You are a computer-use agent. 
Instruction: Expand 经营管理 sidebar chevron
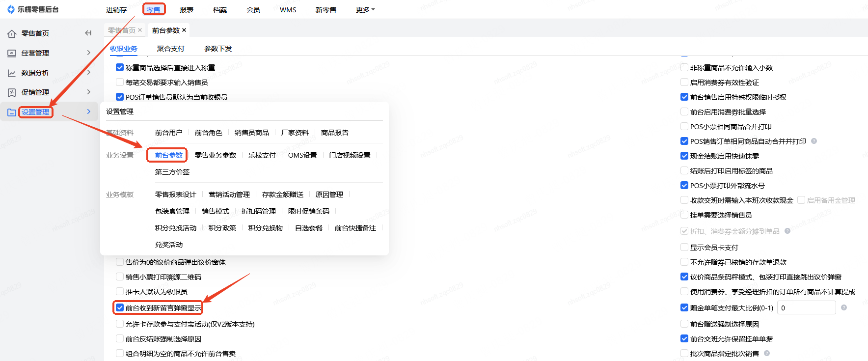coord(89,53)
